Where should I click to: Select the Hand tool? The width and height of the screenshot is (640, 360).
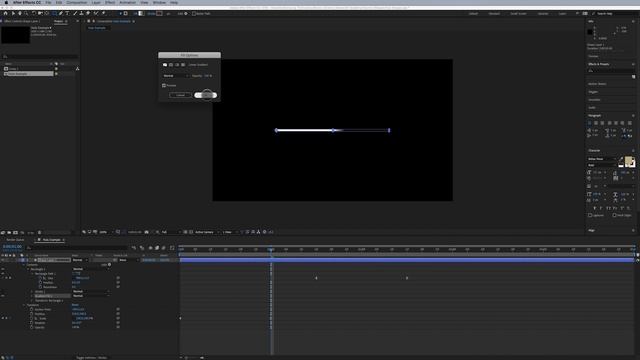tap(20, 13)
